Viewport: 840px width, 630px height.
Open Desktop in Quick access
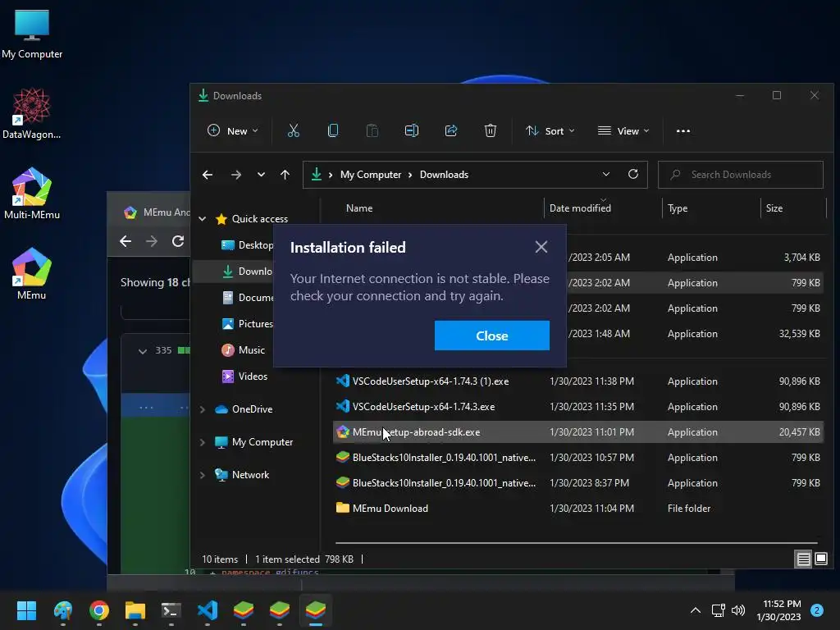(x=247, y=244)
